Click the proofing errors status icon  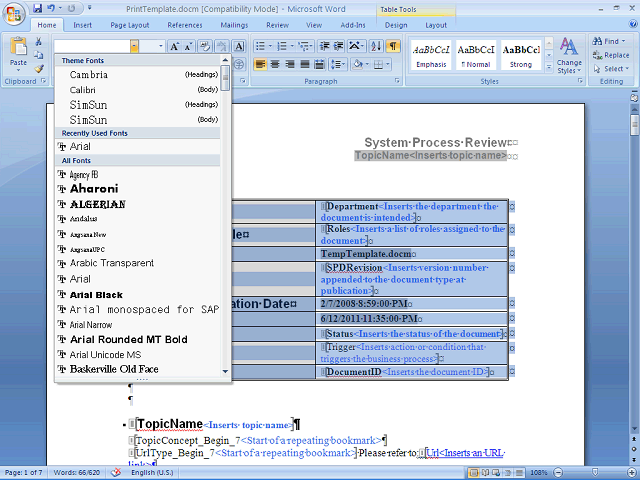(116, 472)
